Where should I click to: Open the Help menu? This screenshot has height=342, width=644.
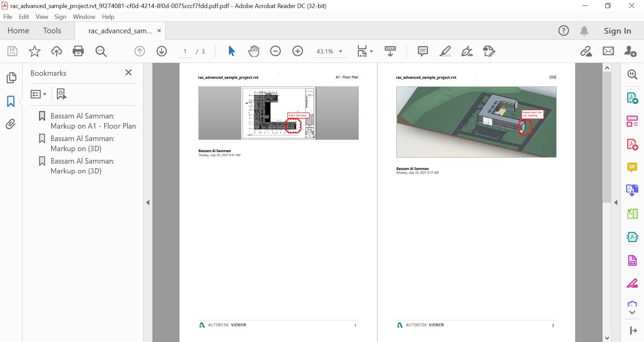(x=108, y=16)
